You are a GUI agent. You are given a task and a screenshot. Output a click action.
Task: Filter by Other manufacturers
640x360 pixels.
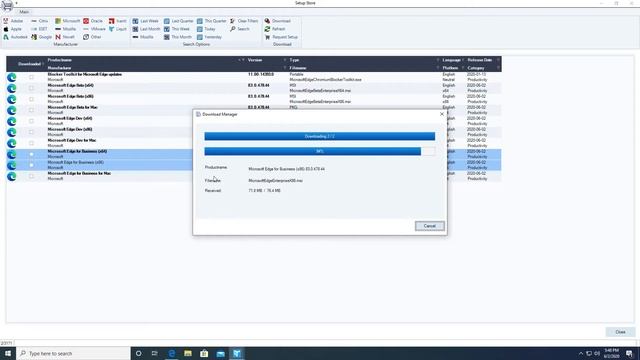click(x=92, y=37)
